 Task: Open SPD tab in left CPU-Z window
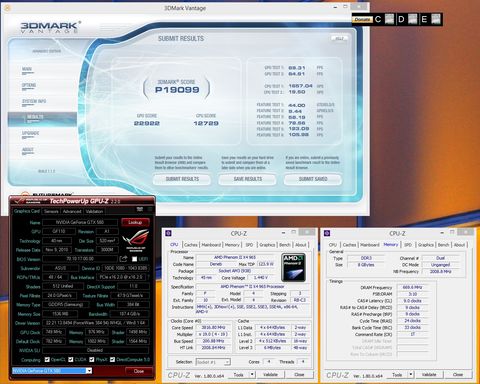[x=249, y=245]
